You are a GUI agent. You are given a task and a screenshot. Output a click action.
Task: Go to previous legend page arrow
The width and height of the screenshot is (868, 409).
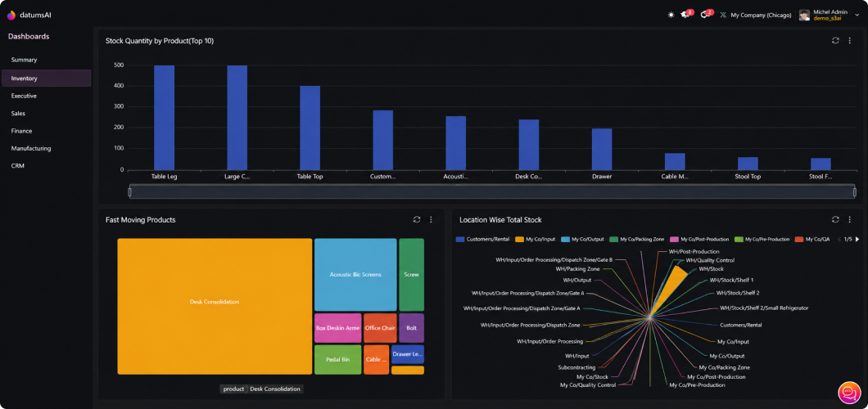pos(839,240)
